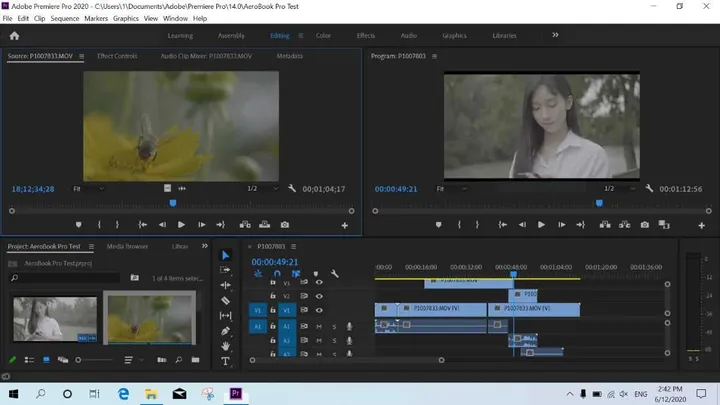Open the Sequence menu
The width and height of the screenshot is (720, 405).
coord(64,18)
